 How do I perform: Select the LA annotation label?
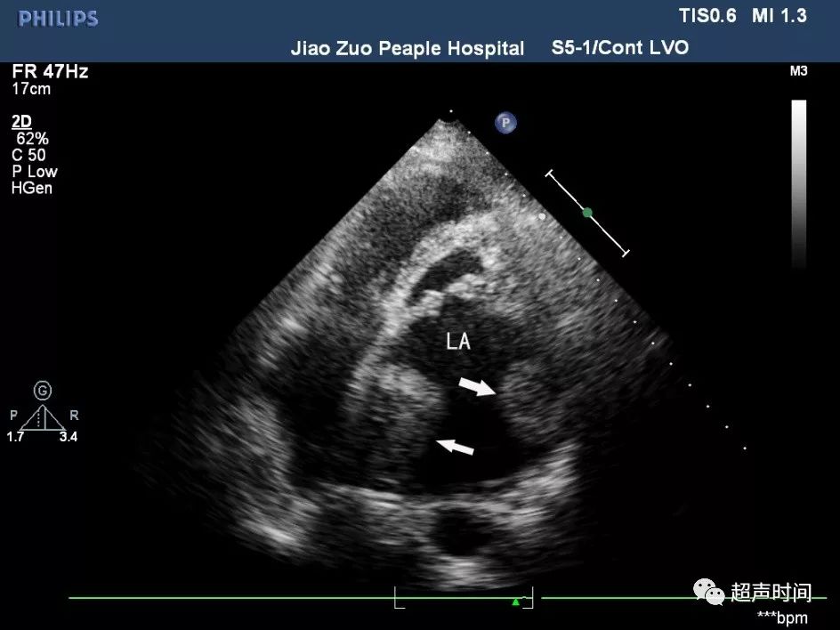tap(458, 342)
